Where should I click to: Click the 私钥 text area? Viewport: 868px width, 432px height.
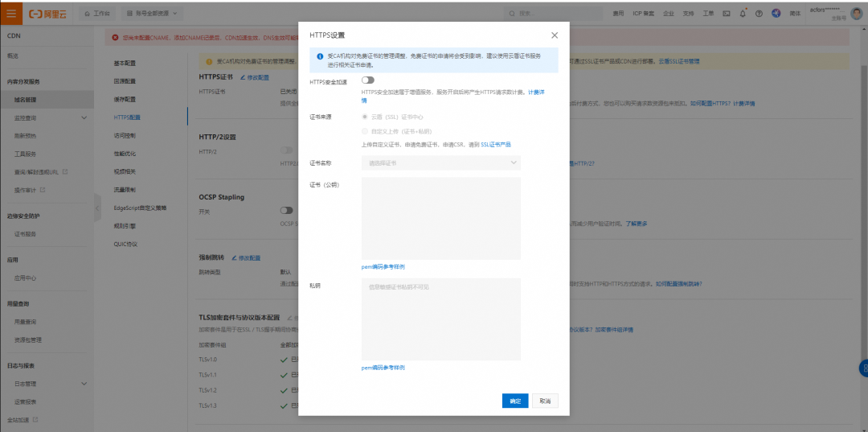440,319
